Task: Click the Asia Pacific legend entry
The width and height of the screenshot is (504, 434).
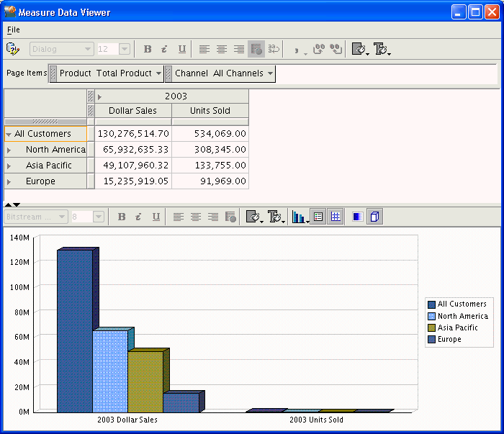Action: pos(453,327)
